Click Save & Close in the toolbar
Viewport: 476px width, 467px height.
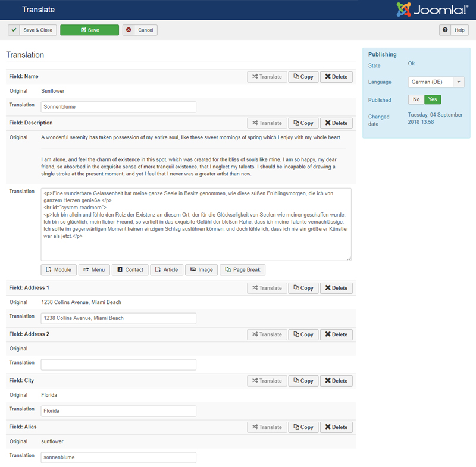click(x=32, y=30)
